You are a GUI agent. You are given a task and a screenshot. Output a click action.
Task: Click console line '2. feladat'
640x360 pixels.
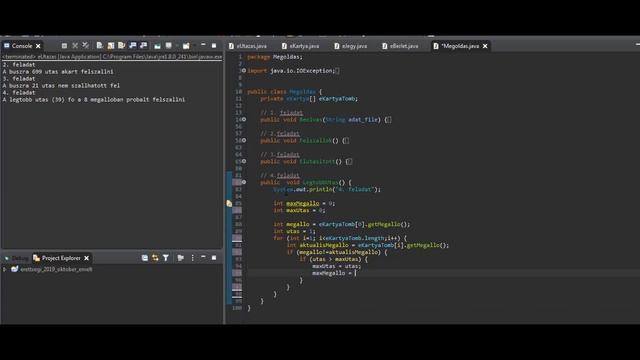[x=19, y=64]
